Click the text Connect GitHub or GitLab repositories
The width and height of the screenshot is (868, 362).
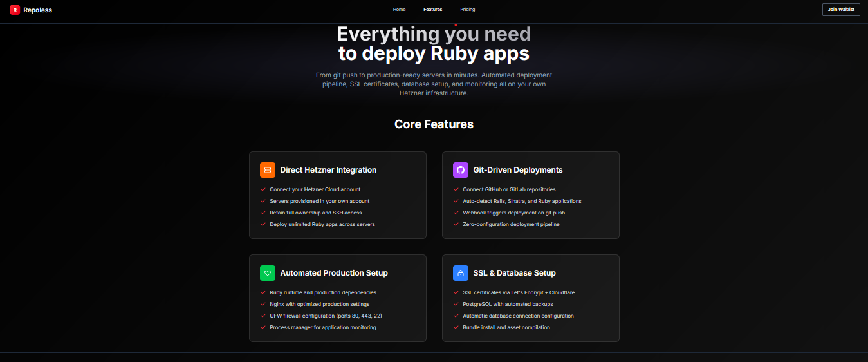tap(509, 189)
